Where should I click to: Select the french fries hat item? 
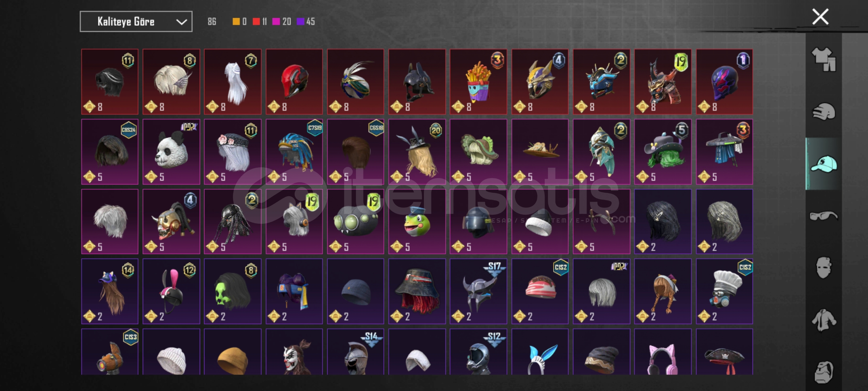(x=478, y=82)
